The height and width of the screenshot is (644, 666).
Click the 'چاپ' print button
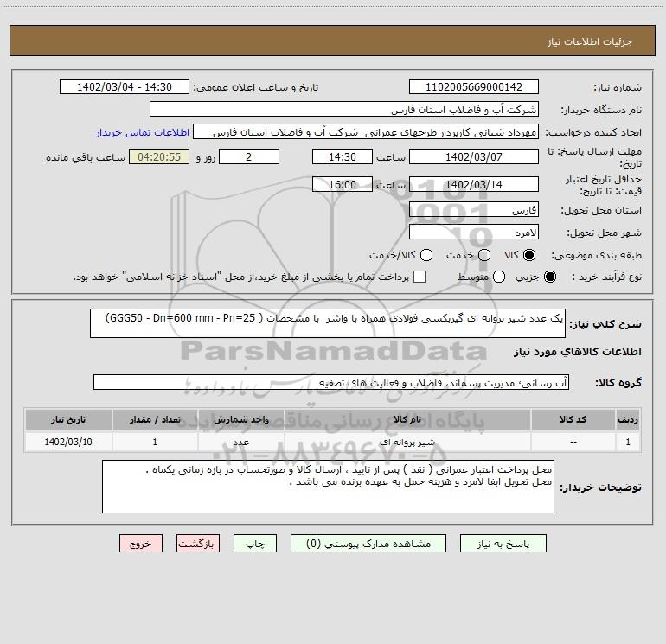(255, 544)
